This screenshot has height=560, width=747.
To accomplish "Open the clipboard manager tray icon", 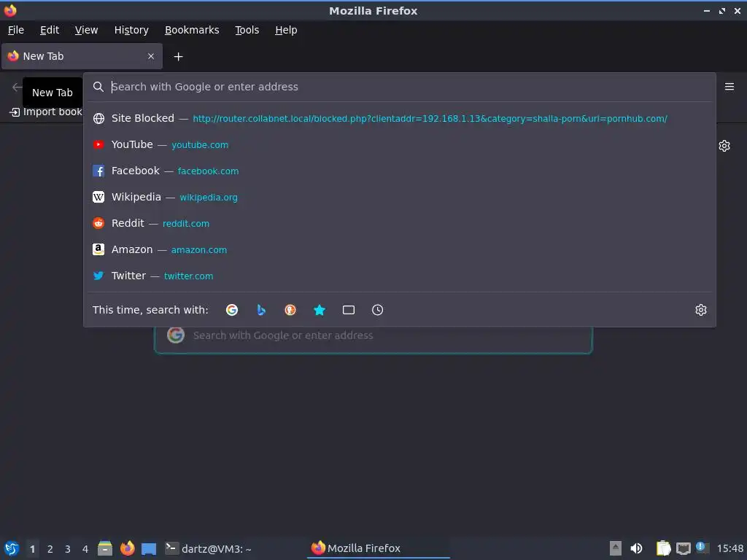I will (663, 548).
